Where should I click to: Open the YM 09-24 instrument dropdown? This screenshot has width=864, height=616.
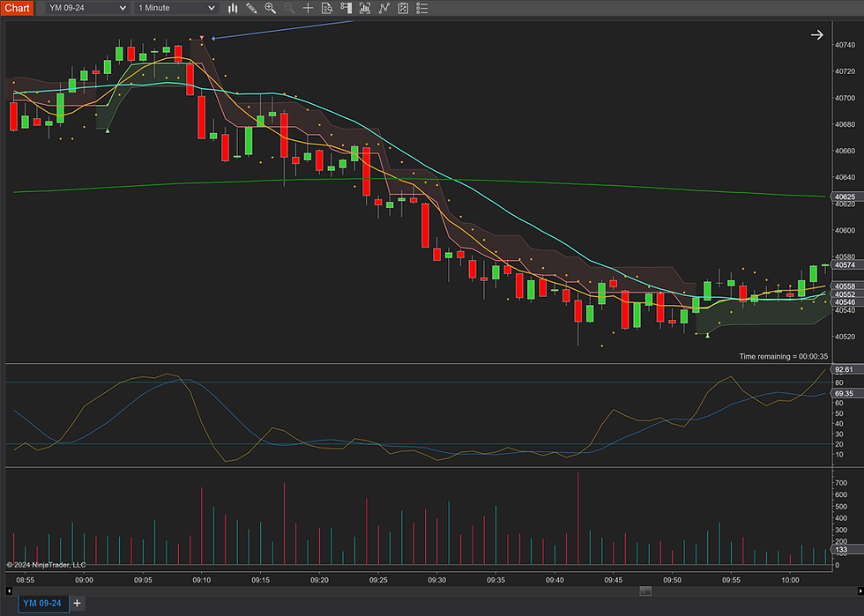coord(87,8)
